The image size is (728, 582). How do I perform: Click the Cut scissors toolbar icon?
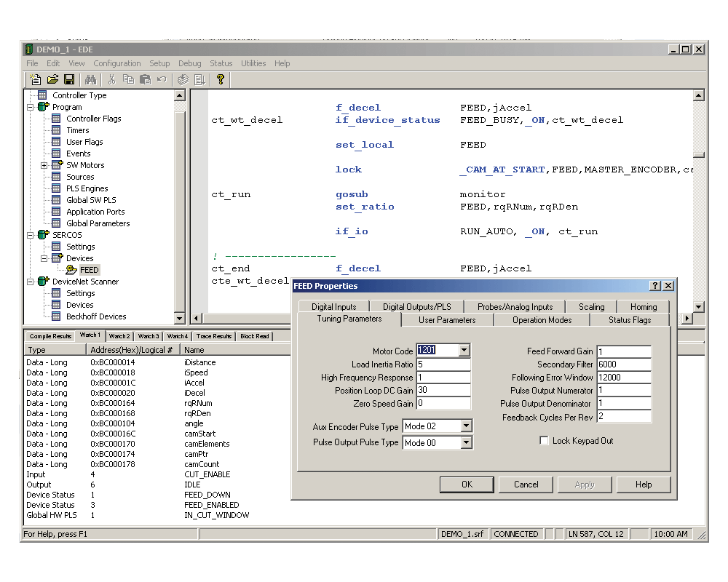click(111, 79)
